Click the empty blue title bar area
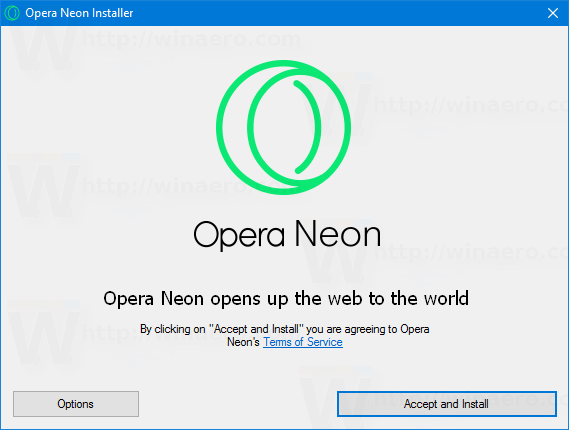Screen dimensions: 569x430 pyautogui.click(x=337, y=13)
